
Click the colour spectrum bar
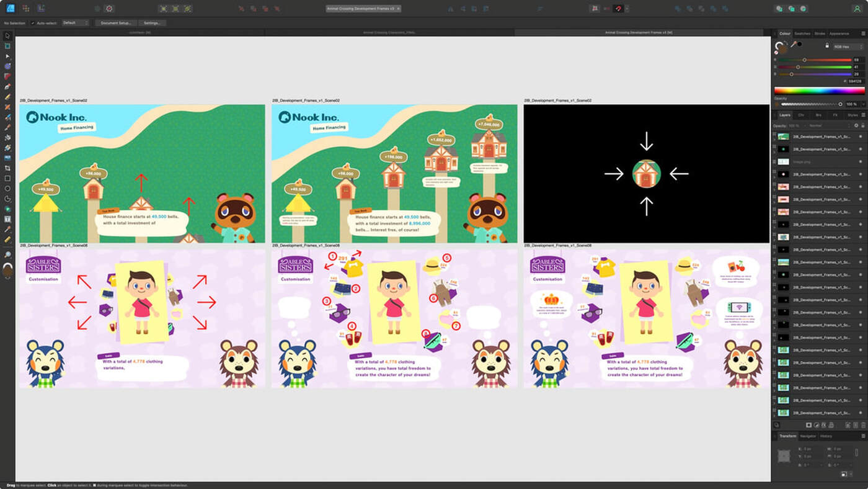(x=819, y=91)
